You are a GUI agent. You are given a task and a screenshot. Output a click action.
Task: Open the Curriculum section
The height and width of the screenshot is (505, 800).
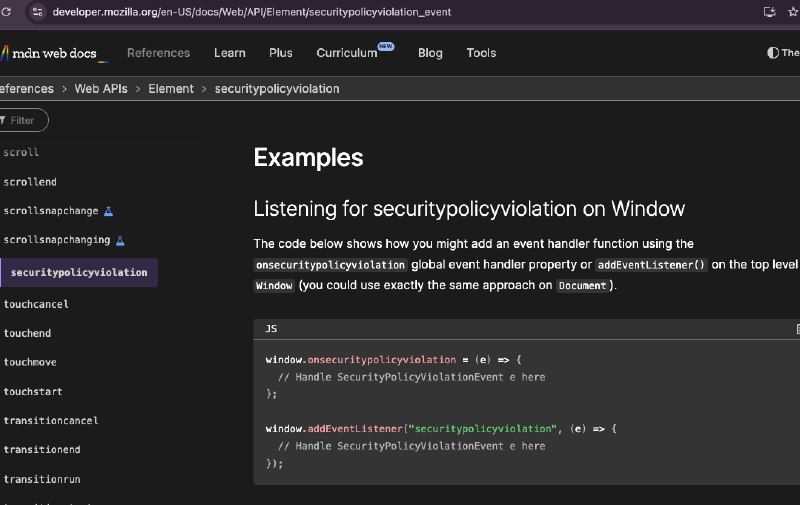coord(347,53)
